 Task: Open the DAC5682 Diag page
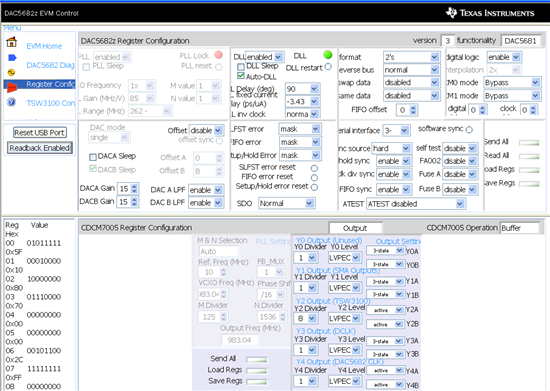point(51,65)
